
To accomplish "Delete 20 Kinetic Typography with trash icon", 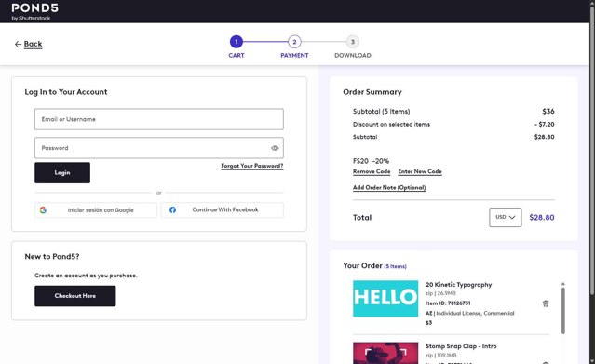I will coord(546,303).
